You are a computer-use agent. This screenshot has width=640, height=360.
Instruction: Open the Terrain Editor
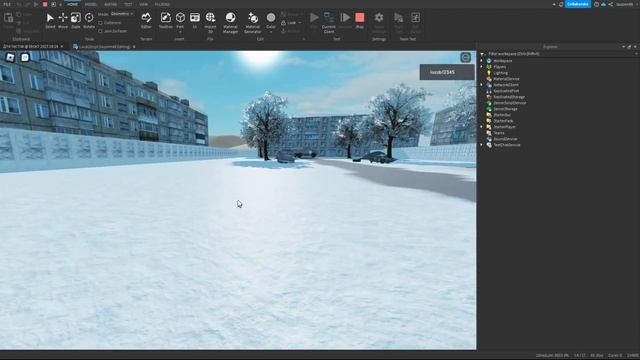coord(146,20)
